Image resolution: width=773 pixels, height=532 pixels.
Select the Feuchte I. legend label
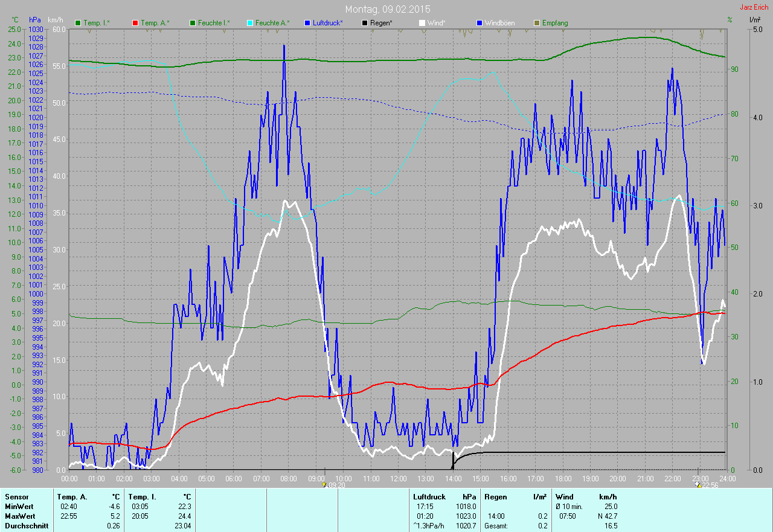pos(214,23)
